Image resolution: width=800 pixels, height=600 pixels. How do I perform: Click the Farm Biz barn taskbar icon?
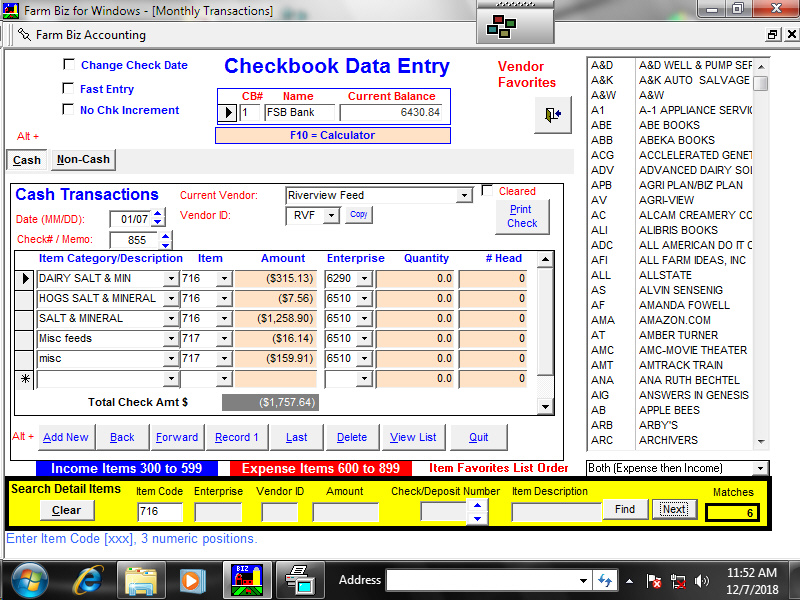coord(247,580)
